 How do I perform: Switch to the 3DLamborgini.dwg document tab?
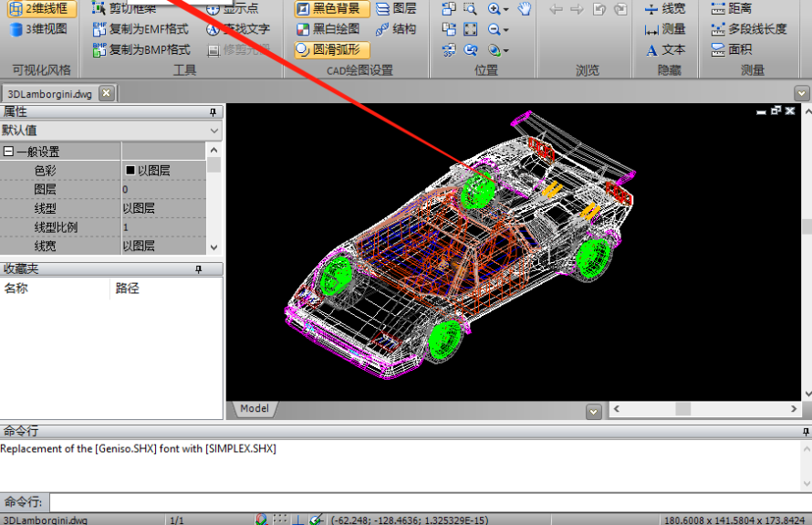click(x=49, y=93)
